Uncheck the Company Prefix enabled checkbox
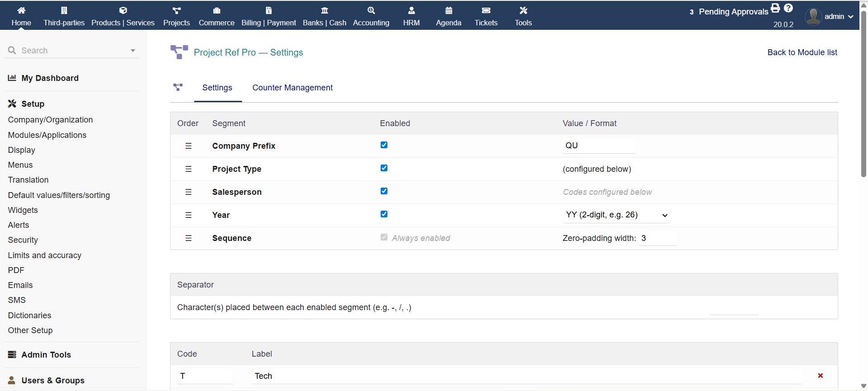This screenshot has width=868, height=391. tap(384, 145)
